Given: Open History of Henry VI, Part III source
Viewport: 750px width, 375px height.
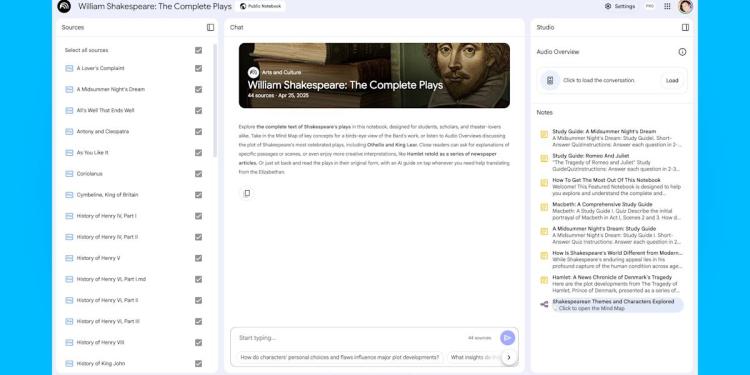Looking at the screenshot, I should click(x=108, y=321).
